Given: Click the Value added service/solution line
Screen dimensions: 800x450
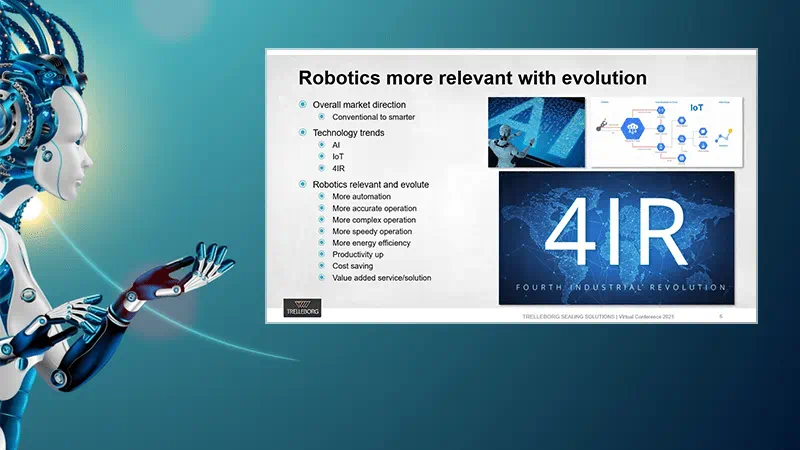Looking at the screenshot, I should click(382, 278).
